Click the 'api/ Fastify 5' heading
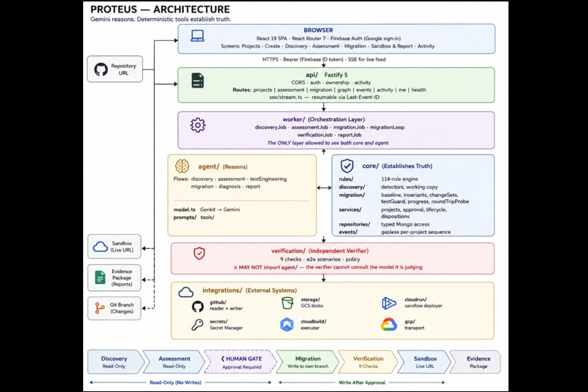This screenshot has width=588, height=392. [x=326, y=74]
